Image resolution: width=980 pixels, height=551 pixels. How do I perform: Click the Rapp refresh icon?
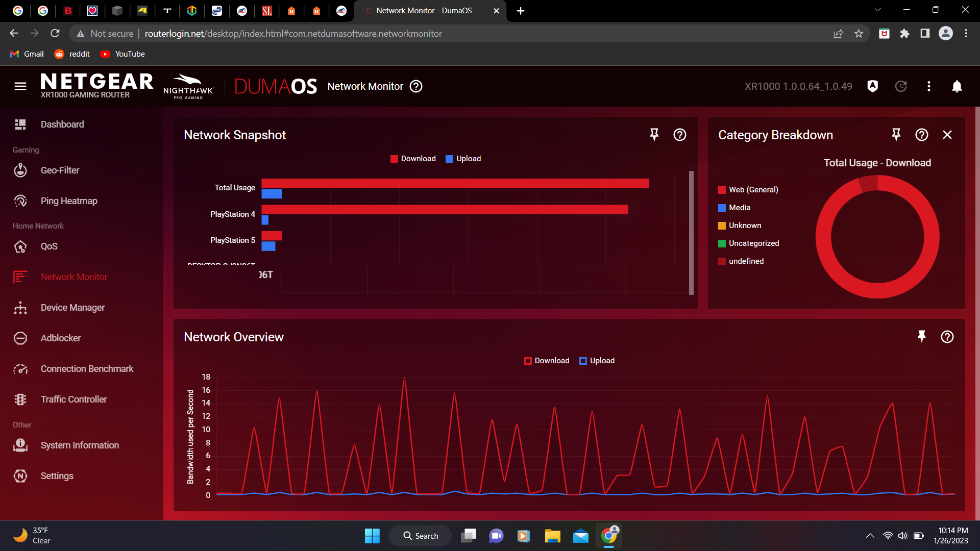click(901, 86)
